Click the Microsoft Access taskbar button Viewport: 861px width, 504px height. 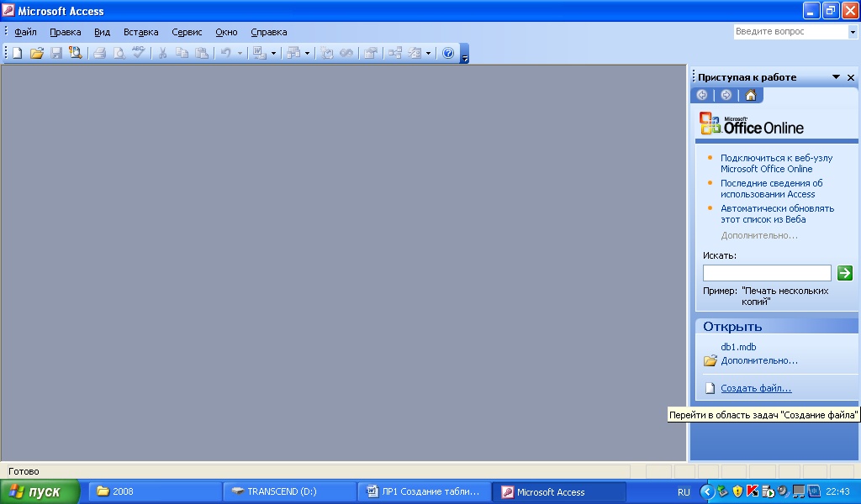click(x=558, y=491)
